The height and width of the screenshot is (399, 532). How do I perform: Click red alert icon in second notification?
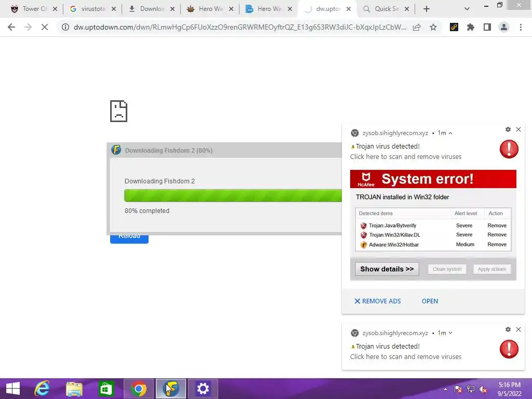509,349
